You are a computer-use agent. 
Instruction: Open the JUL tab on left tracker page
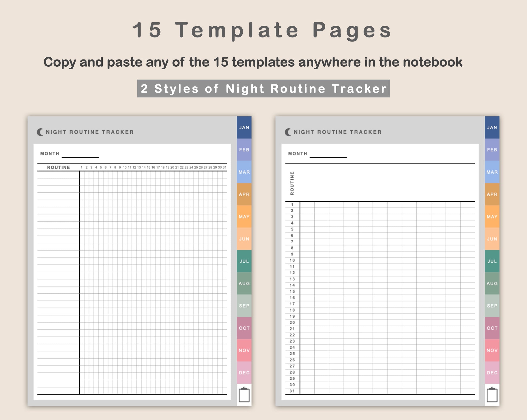pos(244,261)
